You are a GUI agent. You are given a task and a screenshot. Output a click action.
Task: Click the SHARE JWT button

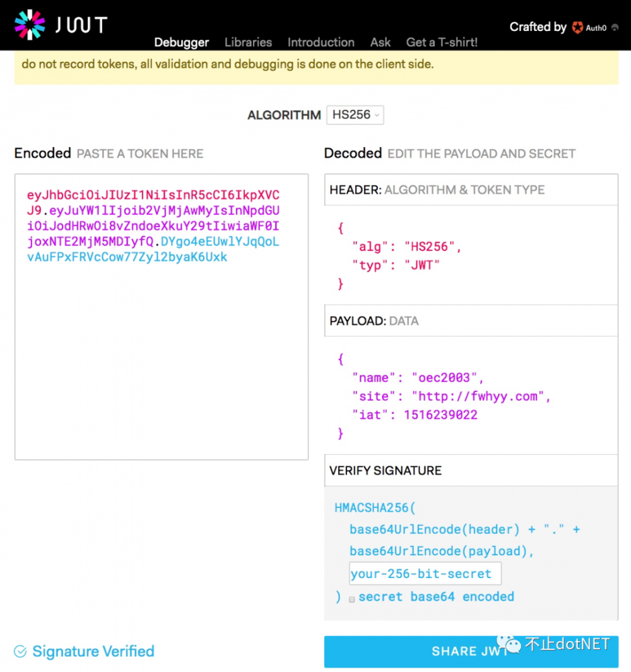point(471,651)
